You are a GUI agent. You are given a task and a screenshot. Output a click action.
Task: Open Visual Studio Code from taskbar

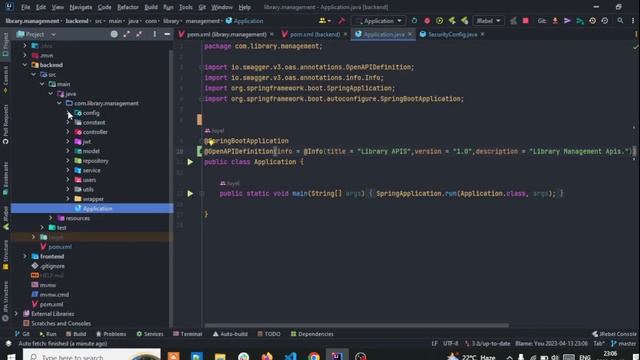click(291, 356)
